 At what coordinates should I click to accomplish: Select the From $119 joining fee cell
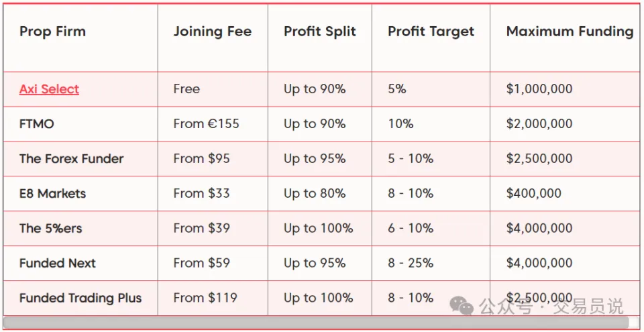[205, 298]
